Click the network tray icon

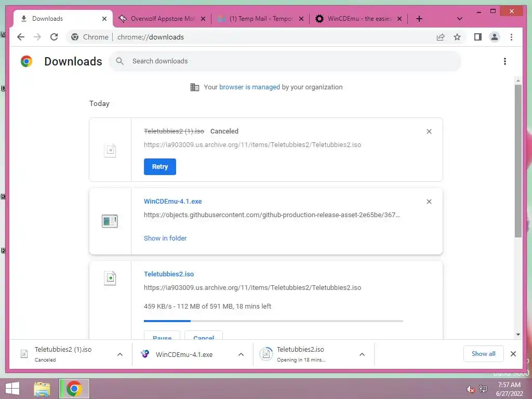pos(483,389)
